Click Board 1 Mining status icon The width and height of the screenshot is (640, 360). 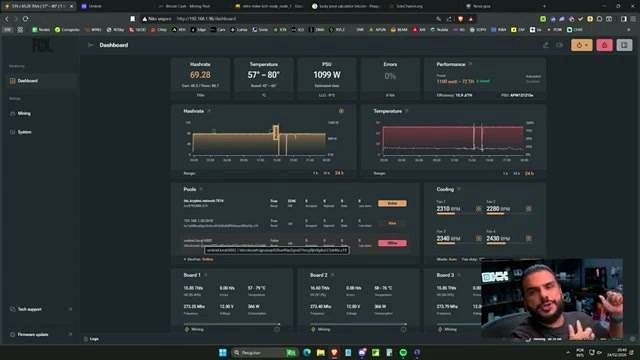tap(187, 329)
